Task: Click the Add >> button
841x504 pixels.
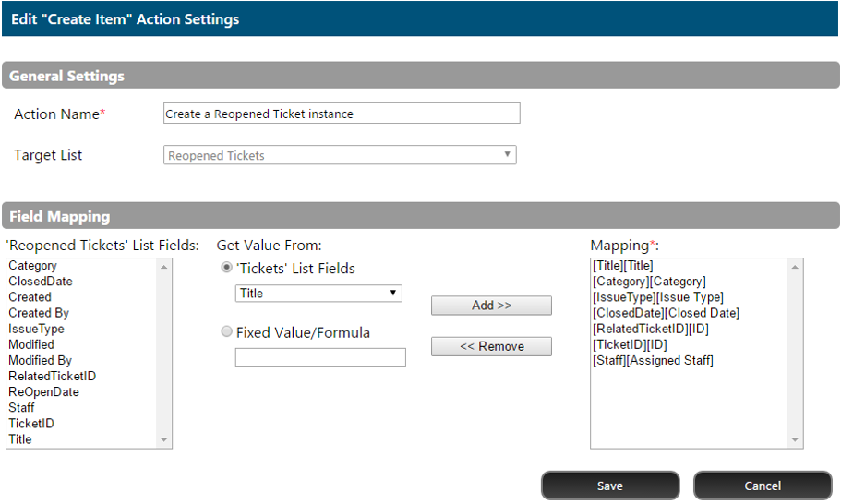Action: coord(491,306)
